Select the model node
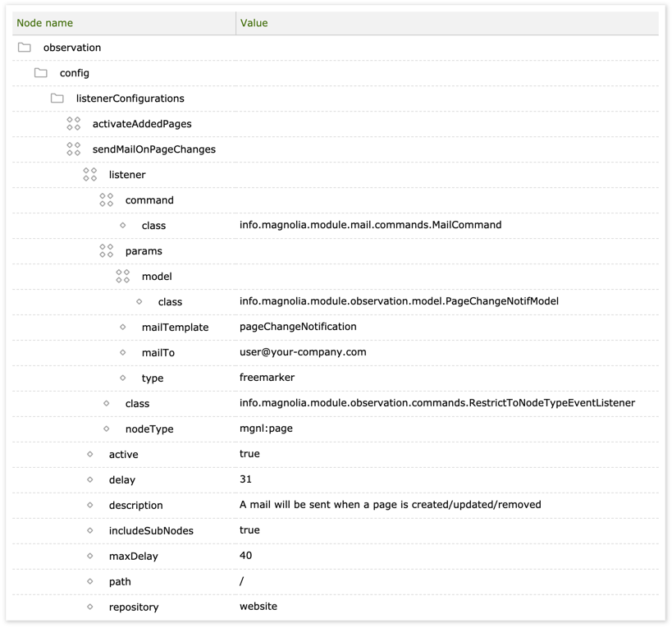This screenshot has height=628, width=672. coord(157,277)
